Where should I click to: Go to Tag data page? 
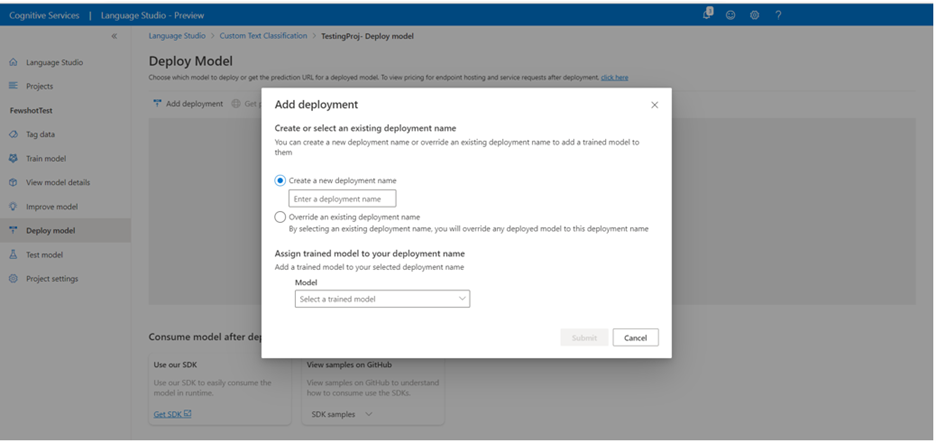pyautogui.click(x=40, y=134)
